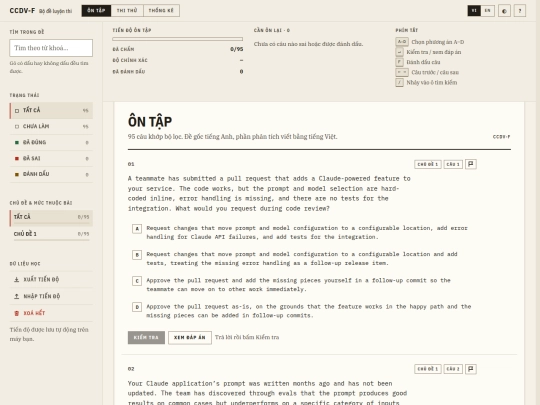The image size is (540, 405).
Task: Click ĐÃ ĐÁNH DẤU stat row
Action: pos(178,72)
